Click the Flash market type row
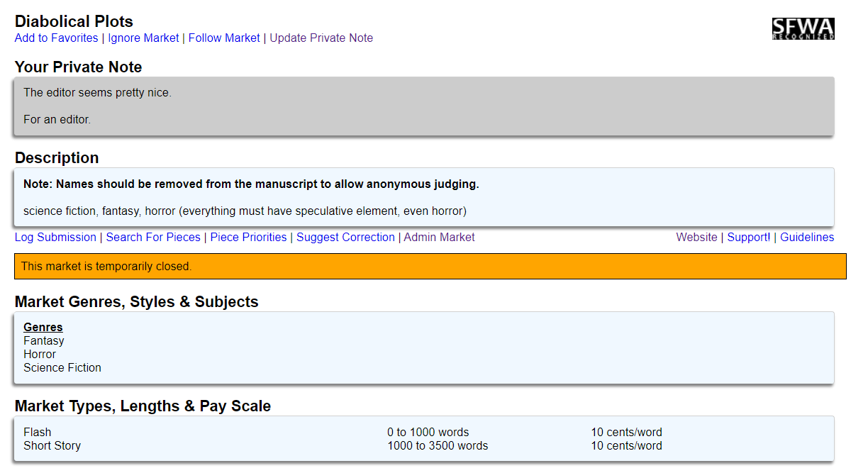Viewport: 868px width, 473px height. pyautogui.click(x=38, y=433)
